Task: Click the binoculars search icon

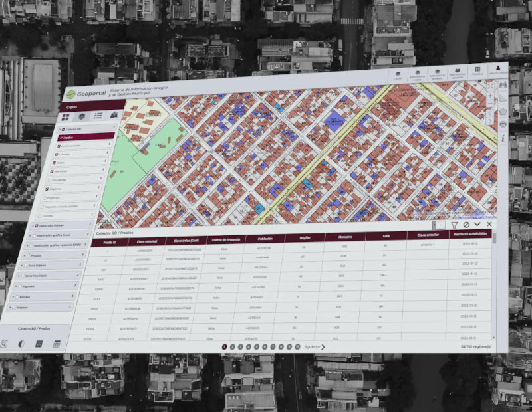Action: pyautogui.click(x=503, y=84)
